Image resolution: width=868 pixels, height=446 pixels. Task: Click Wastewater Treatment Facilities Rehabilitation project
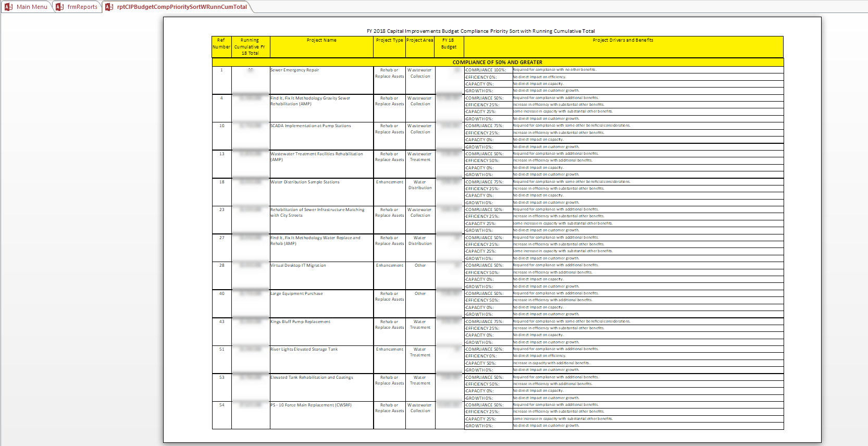tap(317, 157)
